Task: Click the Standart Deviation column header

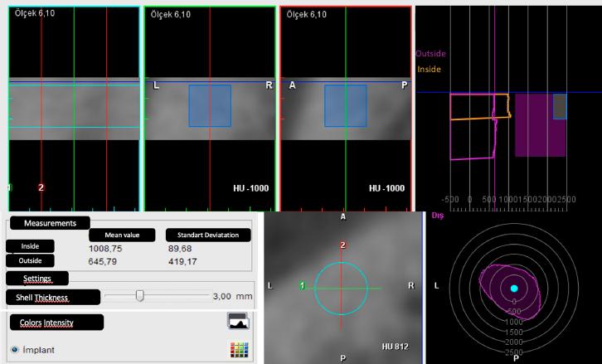Action: coord(208,235)
